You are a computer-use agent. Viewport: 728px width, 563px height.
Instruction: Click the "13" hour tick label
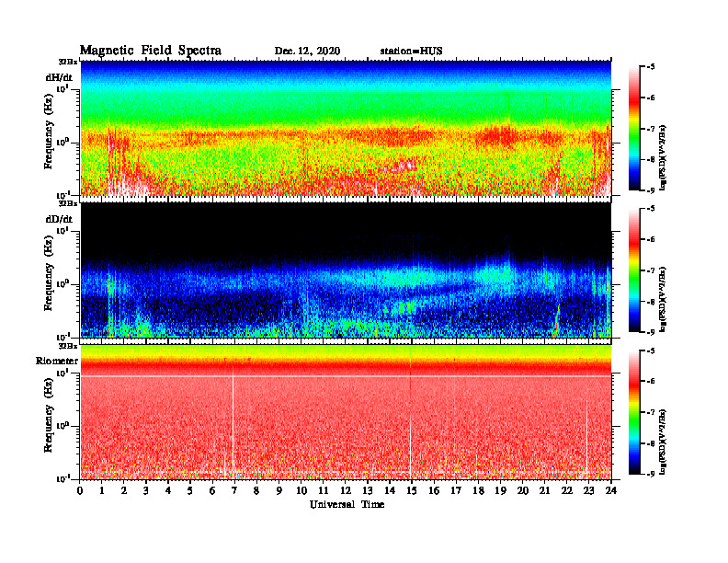[x=368, y=491]
